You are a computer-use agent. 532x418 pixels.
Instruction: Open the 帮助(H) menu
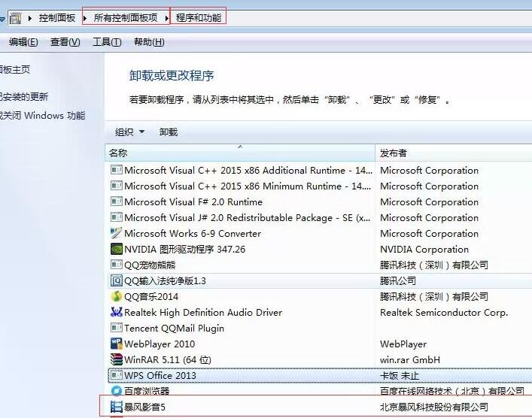[149, 42]
